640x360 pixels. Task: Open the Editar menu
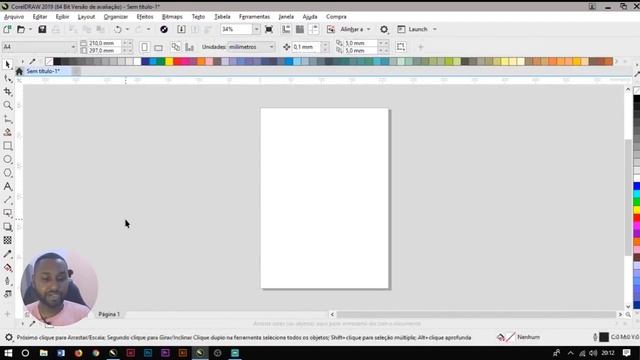(x=40, y=16)
